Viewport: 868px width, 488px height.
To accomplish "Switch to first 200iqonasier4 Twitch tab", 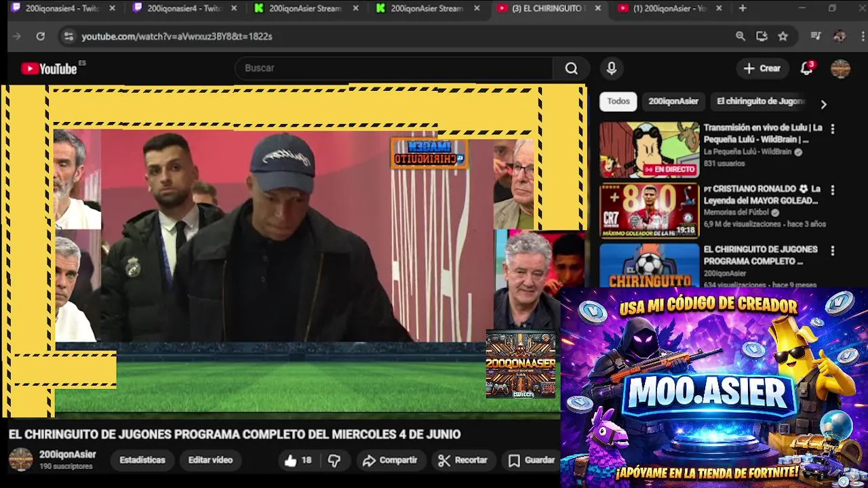I will [63, 8].
